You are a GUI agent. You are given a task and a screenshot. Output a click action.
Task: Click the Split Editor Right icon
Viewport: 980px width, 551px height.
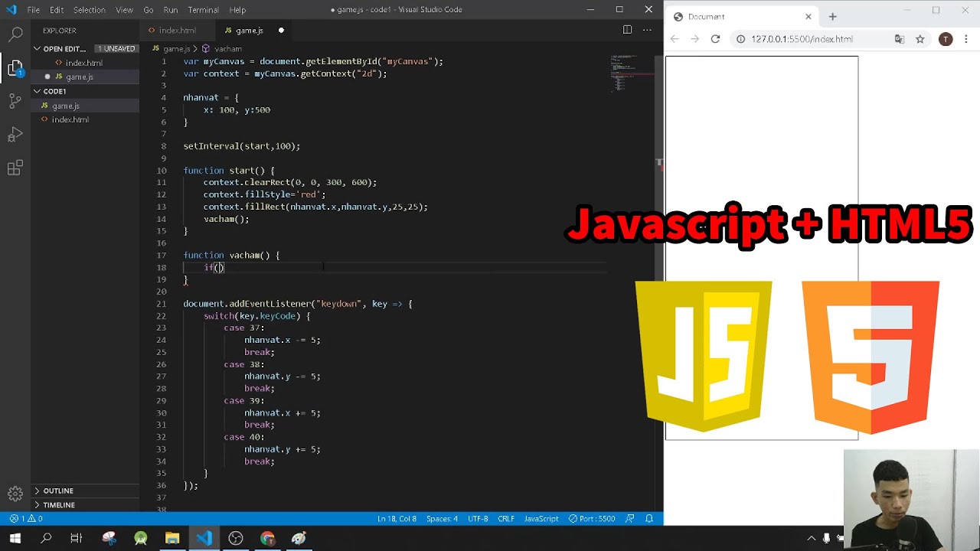tap(627, 30)
